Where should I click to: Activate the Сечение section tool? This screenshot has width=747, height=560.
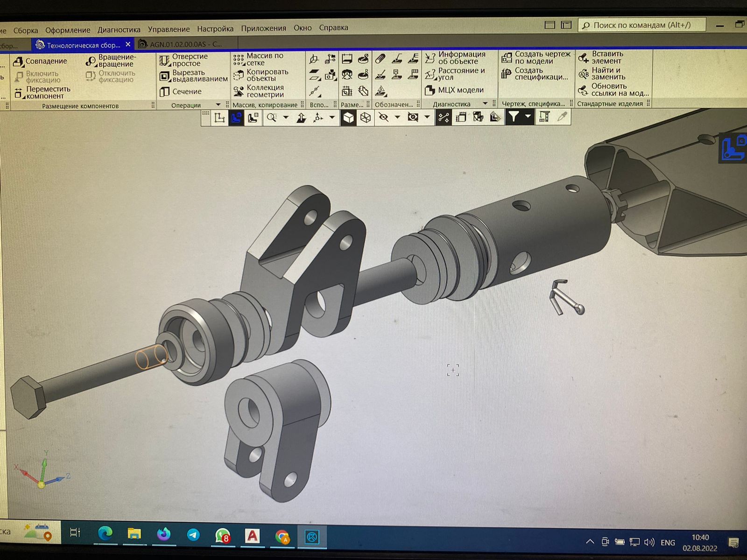click(x=181, y=91)
